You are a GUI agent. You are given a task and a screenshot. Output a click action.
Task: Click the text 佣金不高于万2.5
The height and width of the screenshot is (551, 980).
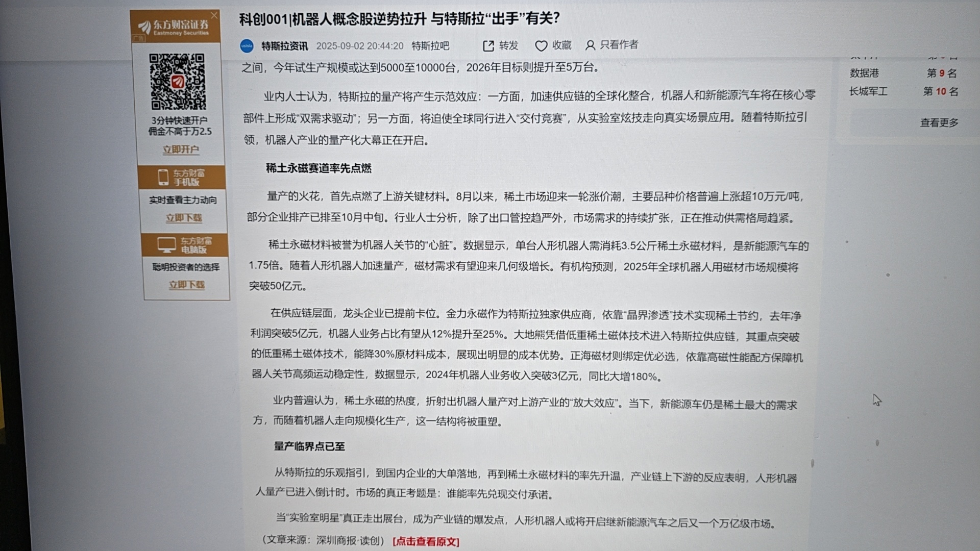[180, 131]
